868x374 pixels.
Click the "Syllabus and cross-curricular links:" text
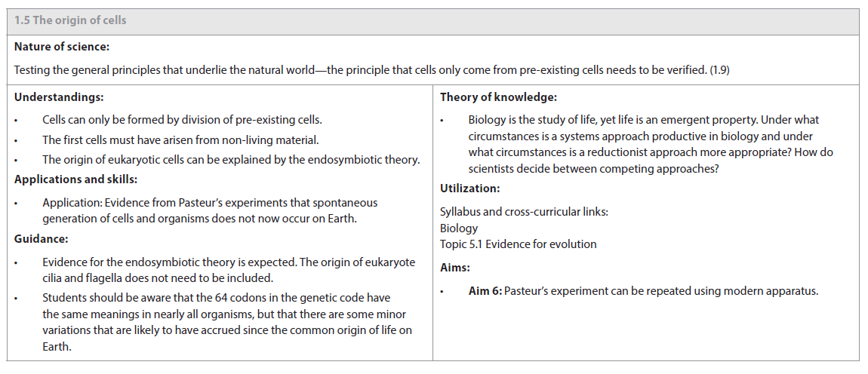(x=524, y=212)
